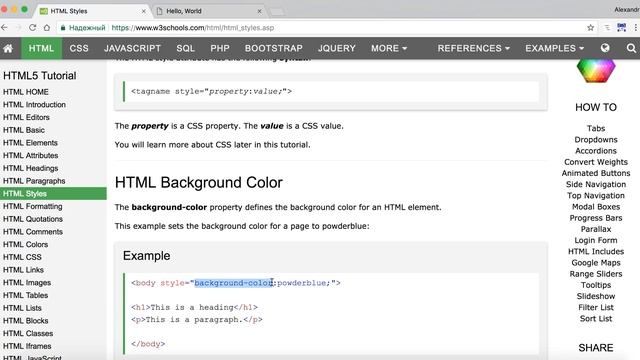Open HTML Introduction in sidebar

pos(34,104)
